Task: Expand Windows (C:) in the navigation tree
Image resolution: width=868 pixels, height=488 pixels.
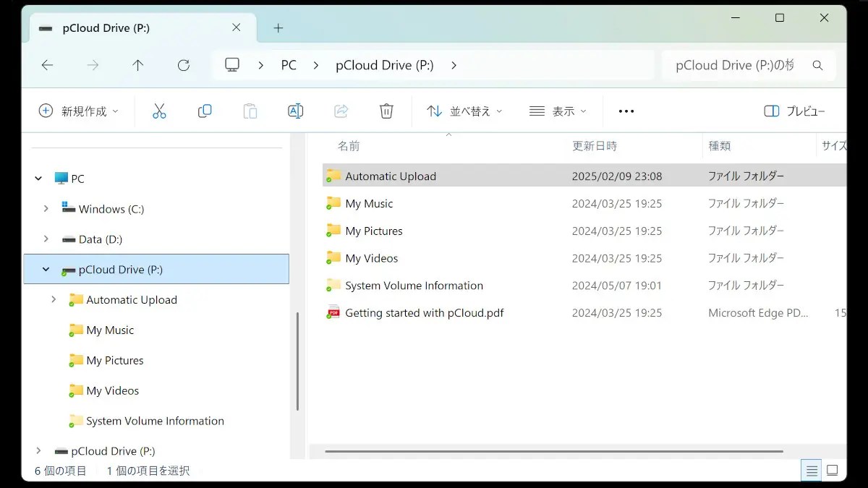Action: (46, 209)
